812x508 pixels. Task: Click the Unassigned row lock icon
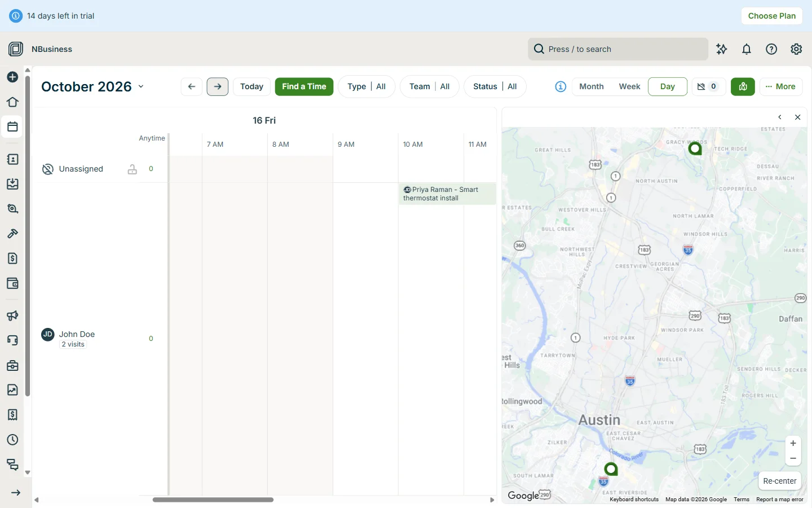click(132, 169)
